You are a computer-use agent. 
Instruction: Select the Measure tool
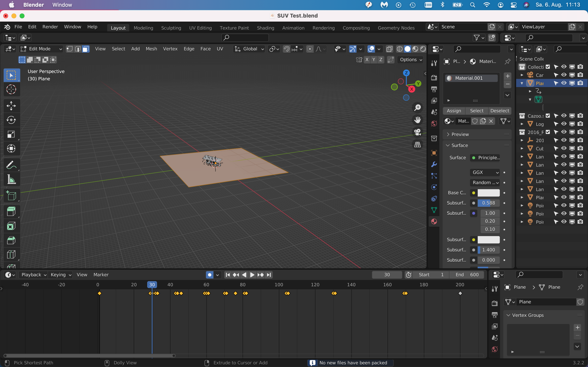11,180
